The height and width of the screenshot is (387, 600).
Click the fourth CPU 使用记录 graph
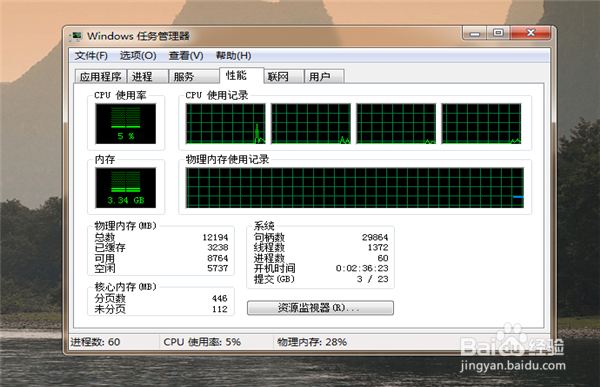[481, 124]
